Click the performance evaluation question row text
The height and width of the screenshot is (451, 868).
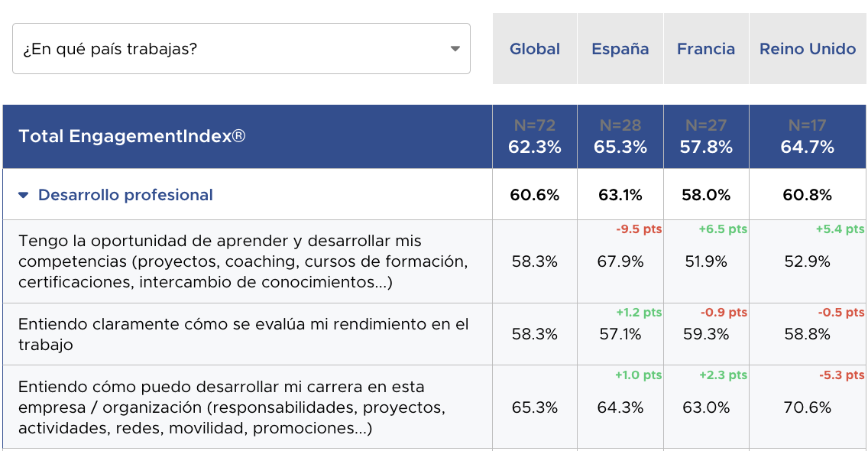(243, 334)
